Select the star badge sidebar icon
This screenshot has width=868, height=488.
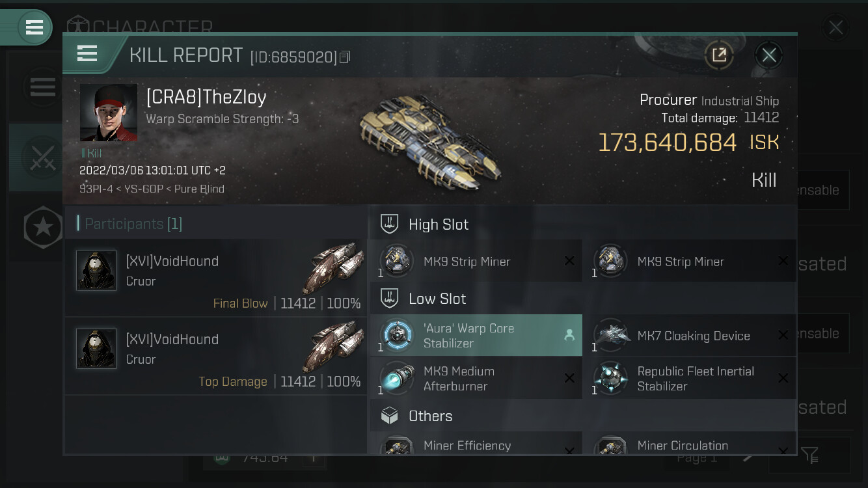pos(43,228)
